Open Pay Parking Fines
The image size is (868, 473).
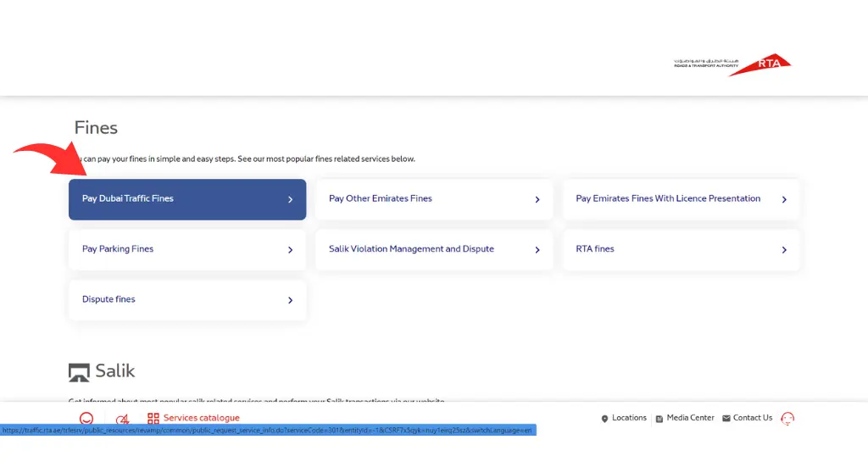[x=187, y=250]
